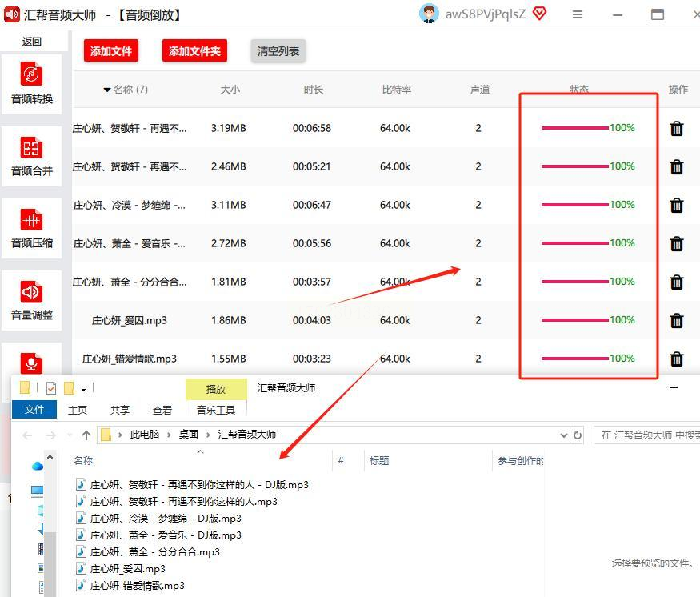The image size is (700, 597).
Task: Click the 添加文件 button
Action: pyautogui.click(x=110, y=51)
